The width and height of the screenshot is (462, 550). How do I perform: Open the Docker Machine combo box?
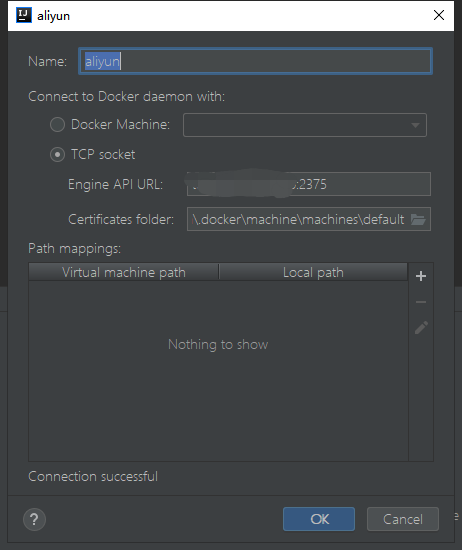[304, 125]
